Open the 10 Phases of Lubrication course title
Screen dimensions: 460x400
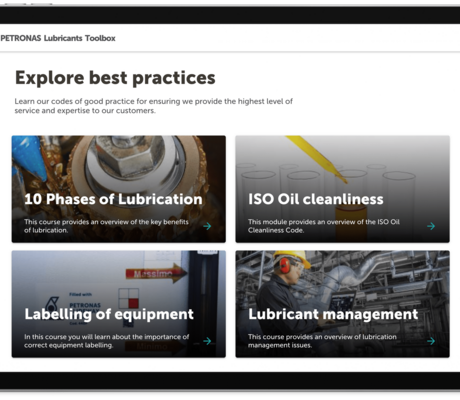click(113, 199)
